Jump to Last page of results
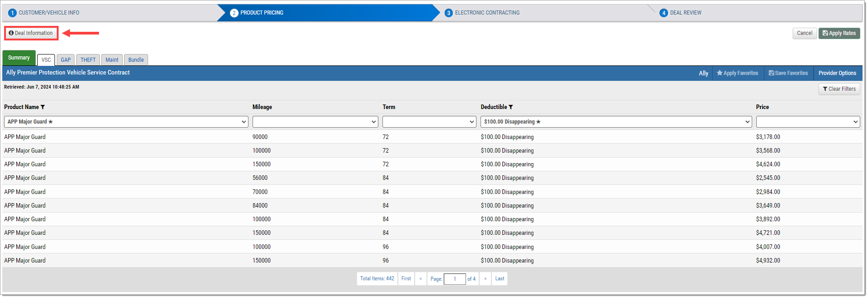This screenshot has height=298, width=868. [x=500, y=279]
